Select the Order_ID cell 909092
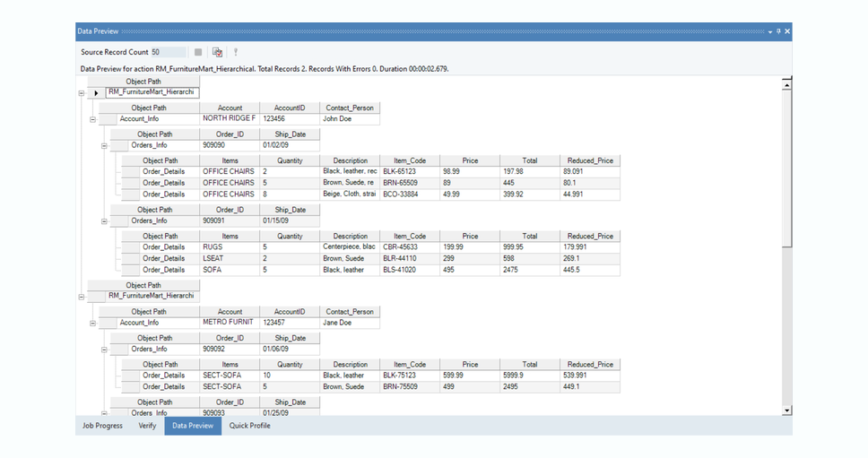The image size is (868, 458). (230, 349)
